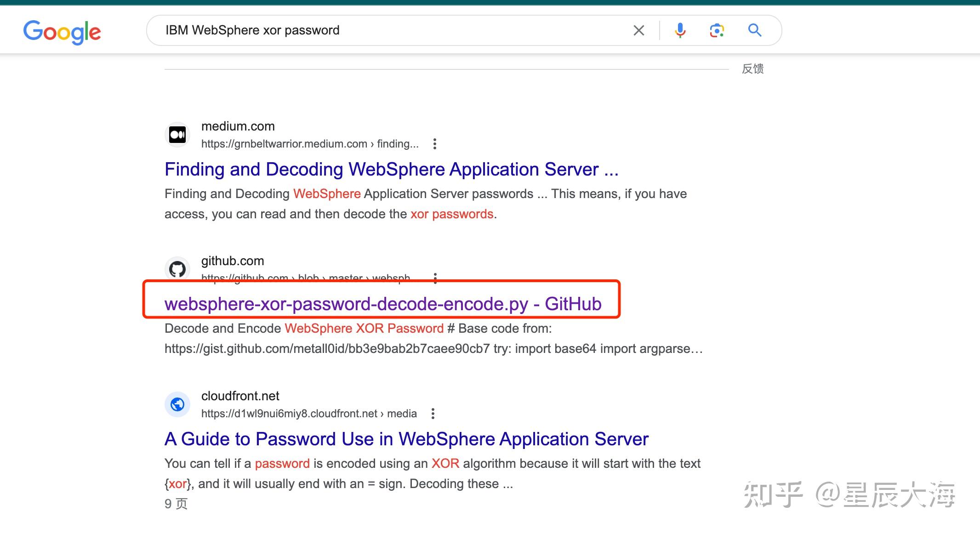Click the Medium favicon icon
980x534 pixels.
177,135
